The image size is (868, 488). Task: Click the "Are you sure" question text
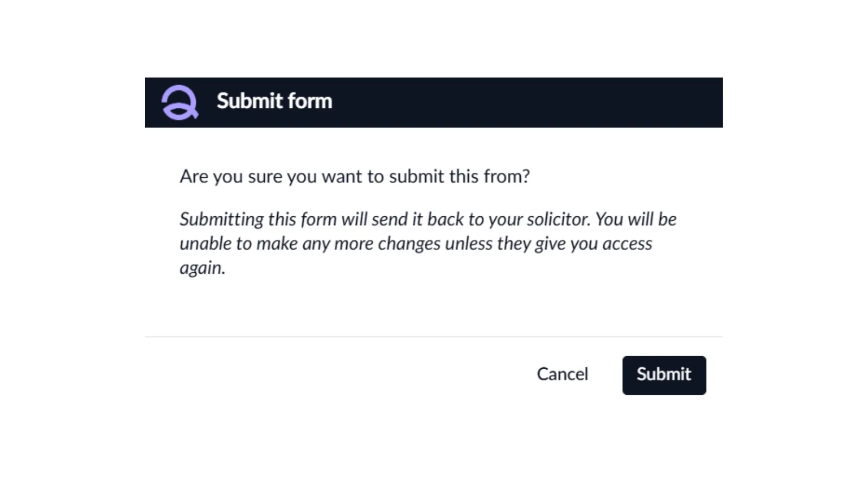point(354,176)
